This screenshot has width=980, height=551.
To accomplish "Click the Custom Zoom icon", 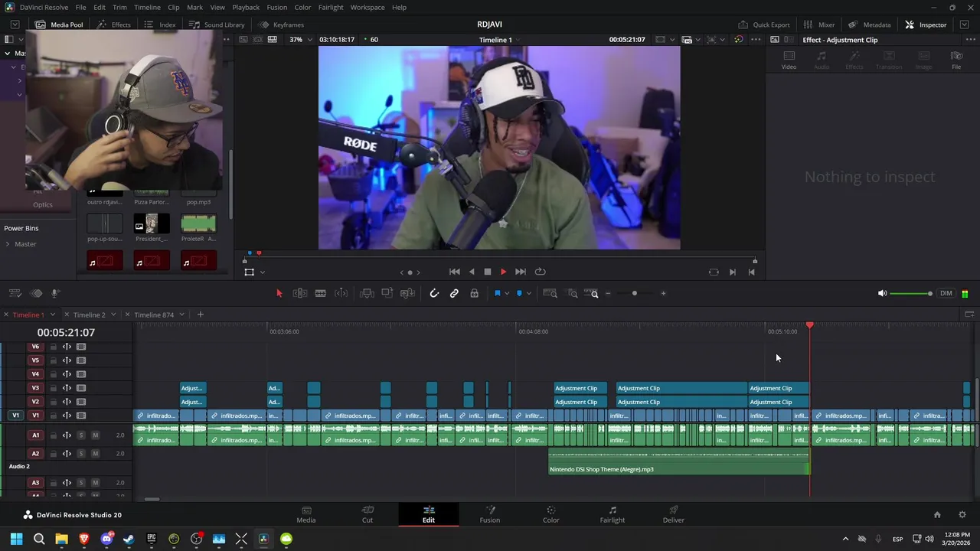I will [592, 293].
